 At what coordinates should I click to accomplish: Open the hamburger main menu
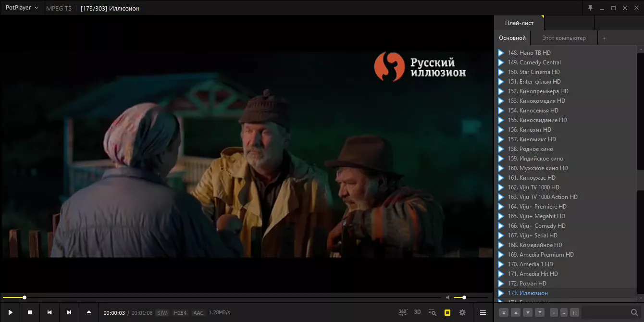[483, 312]
